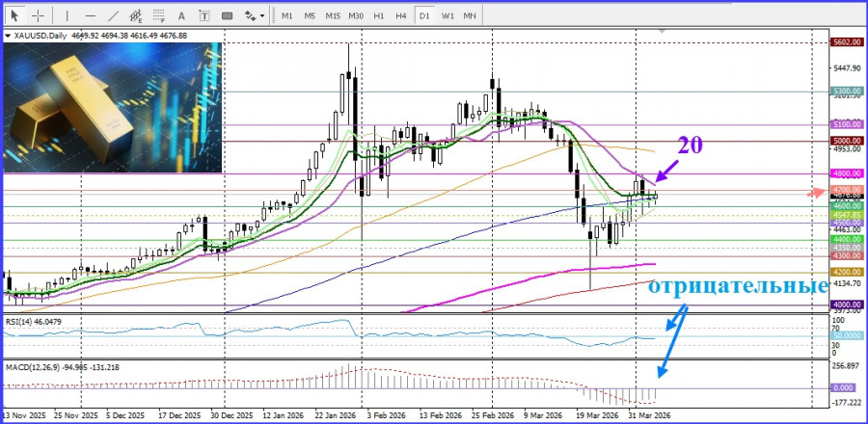Viewport: 868px width, 424px height.
Task: Click the gold bars image thumbnail
Action: tap(113, 108)
